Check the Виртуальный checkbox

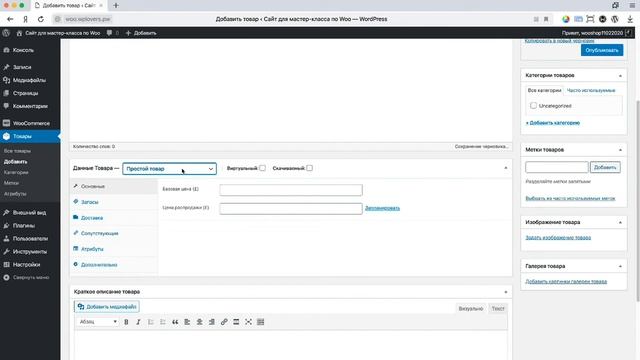[x=262, y=168]
